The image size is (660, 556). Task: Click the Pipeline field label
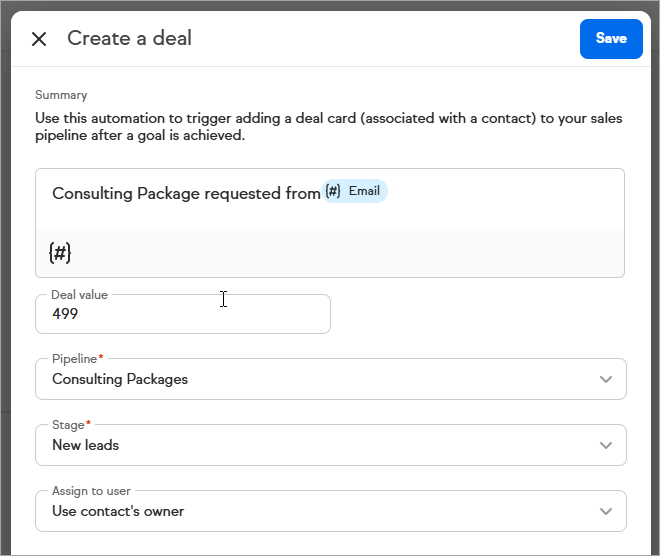75,359
